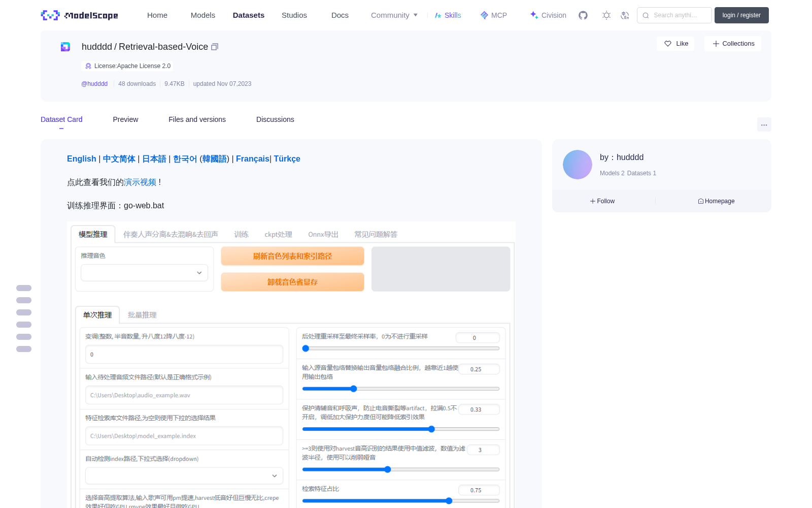This screenshot has height=508, width=812.
Task: Open the go-web.bat interface screenshot image
Action: coord(291,365)
